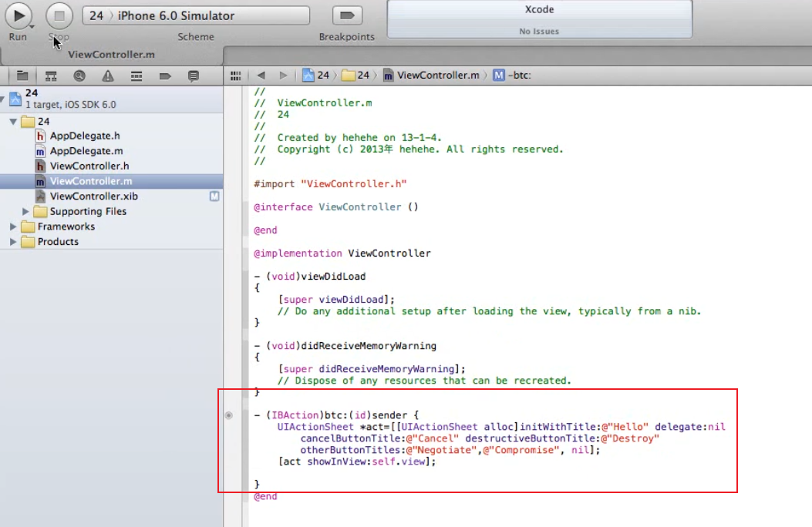
Task: Go back in editor history
Action: [261, 76]
